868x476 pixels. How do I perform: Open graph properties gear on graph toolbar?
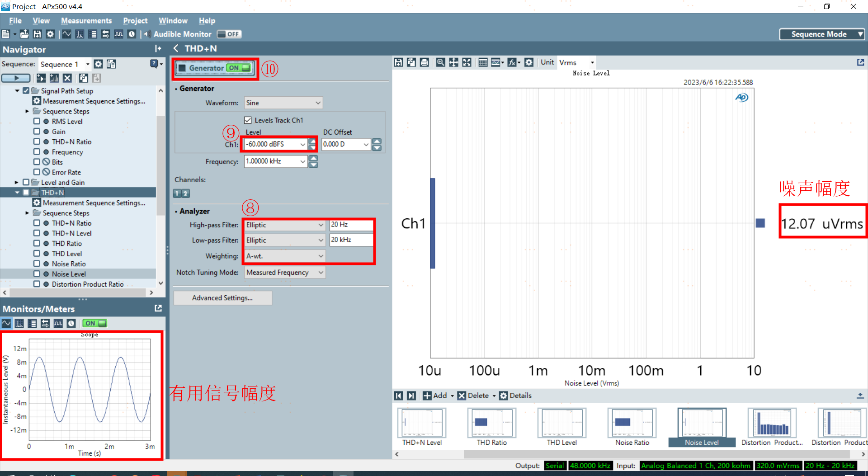pos(529,62)
